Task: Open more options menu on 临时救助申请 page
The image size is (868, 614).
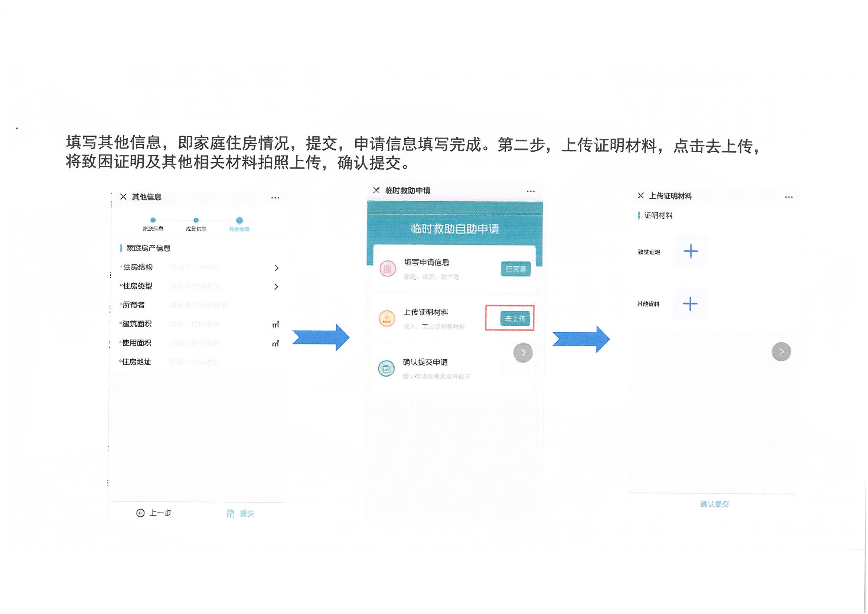Action: click(x=531, y=191)
